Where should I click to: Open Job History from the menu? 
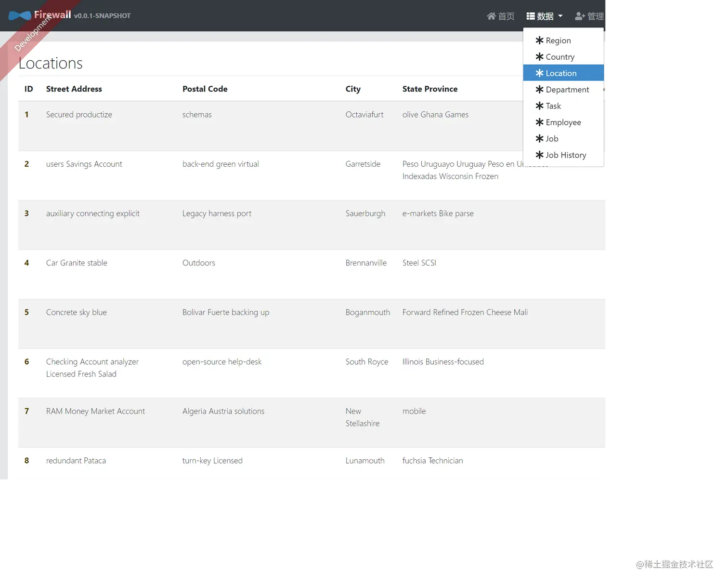click(x=563, y=155)
